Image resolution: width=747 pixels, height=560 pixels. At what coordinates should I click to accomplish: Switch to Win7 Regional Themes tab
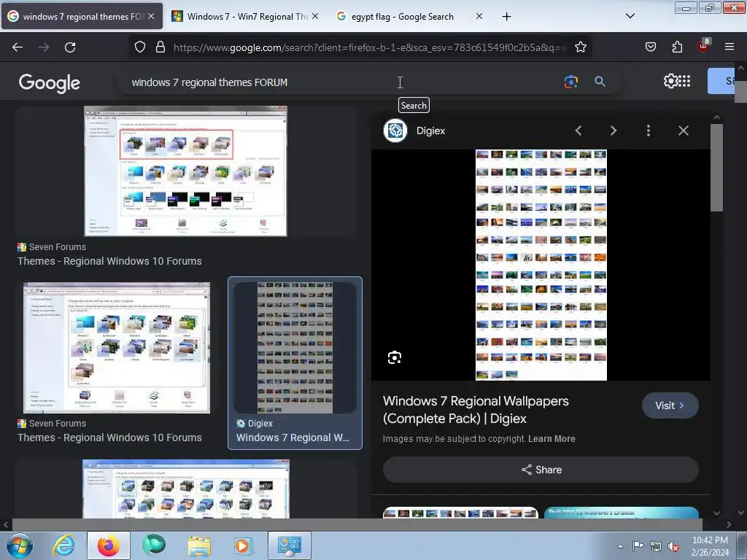[247, 16]
